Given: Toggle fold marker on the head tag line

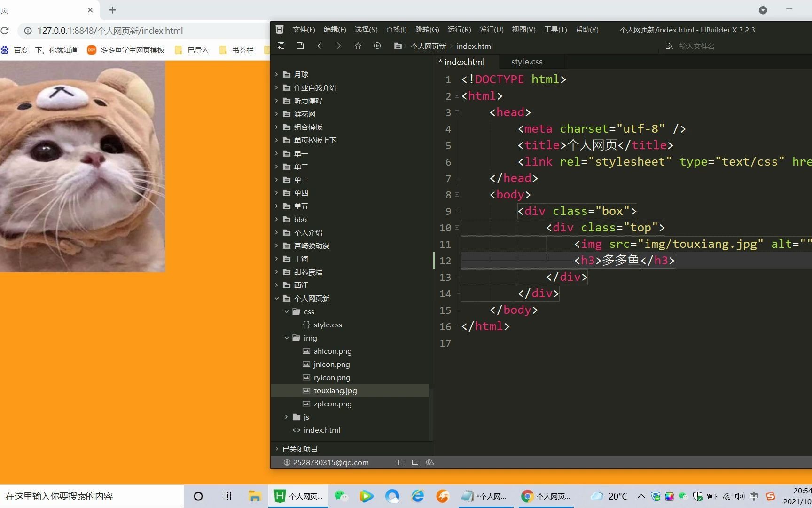Looking at the screenshot, I should pos(457,112).
